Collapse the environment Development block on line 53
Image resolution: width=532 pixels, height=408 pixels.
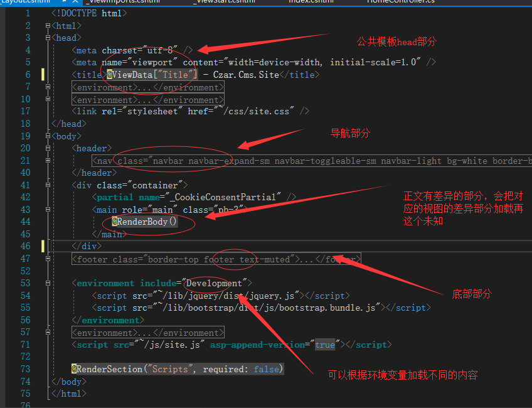(x=48, y=283)
